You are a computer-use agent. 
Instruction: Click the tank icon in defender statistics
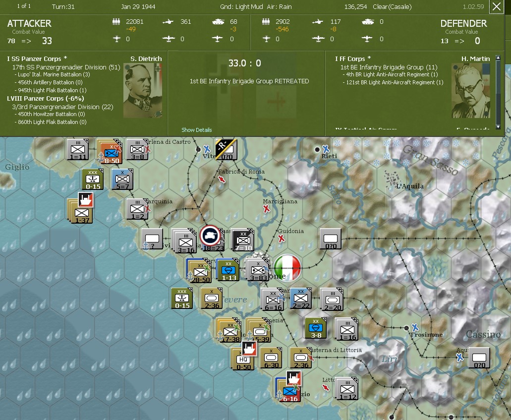pos(368,22)
